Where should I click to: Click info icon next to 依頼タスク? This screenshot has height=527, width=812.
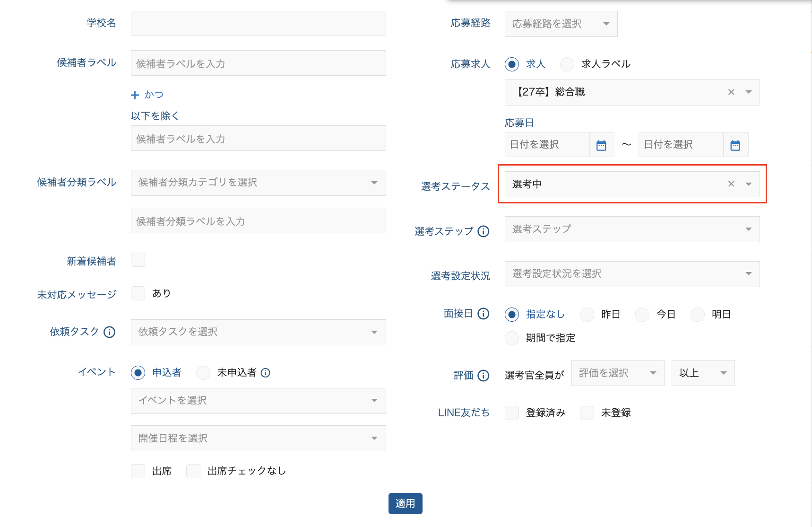(109, 332)
